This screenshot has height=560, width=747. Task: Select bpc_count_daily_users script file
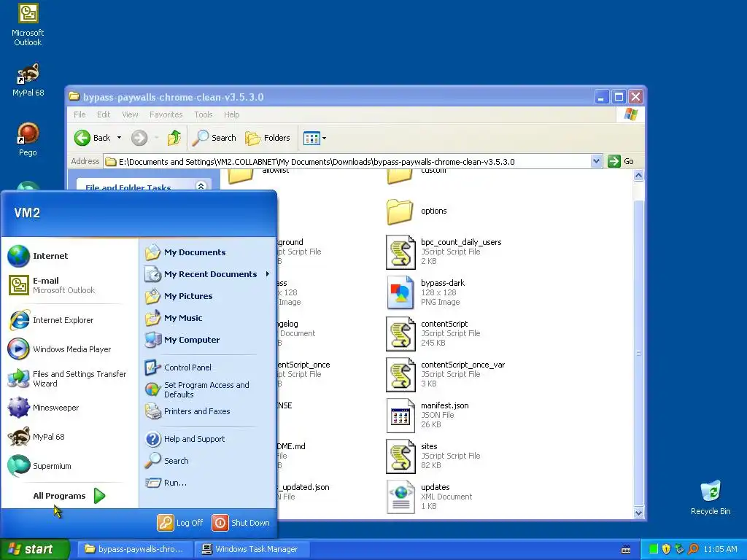(444, 252)
